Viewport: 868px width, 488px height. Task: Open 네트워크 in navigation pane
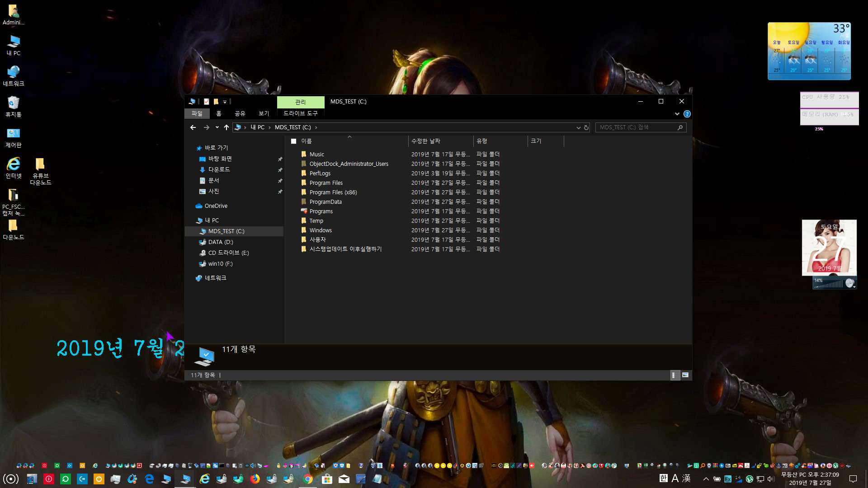coord(215,278)
